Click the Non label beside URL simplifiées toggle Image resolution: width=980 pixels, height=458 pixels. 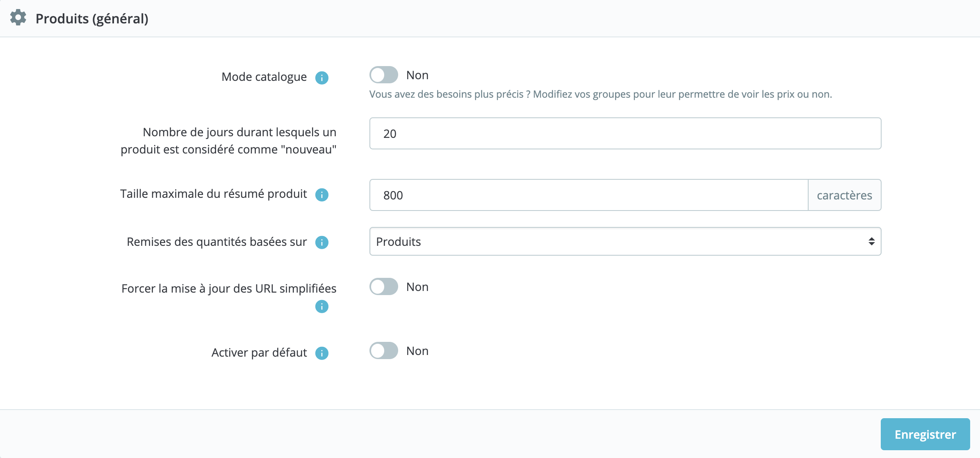coord(417,287)
